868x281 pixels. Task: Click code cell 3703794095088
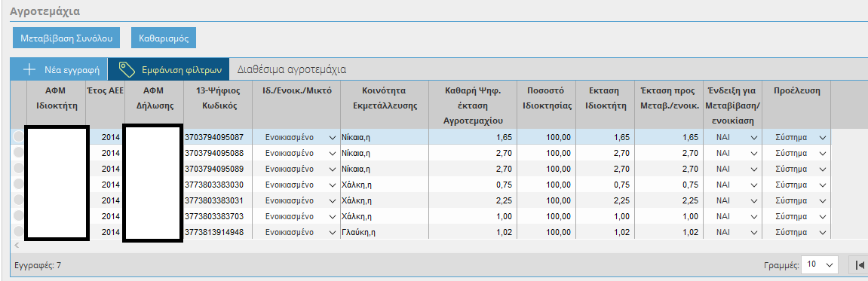(x=218, y=153)
